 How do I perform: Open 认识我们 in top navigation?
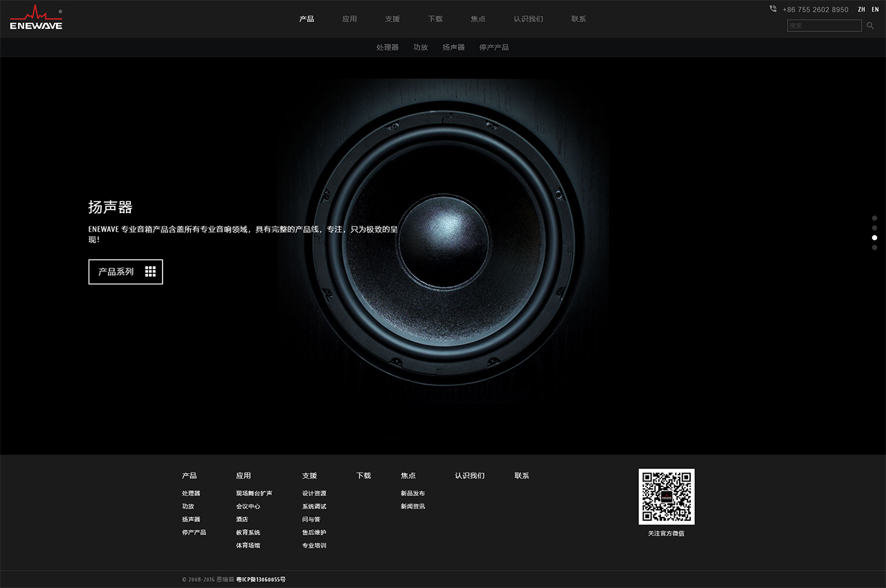point(528,19)
